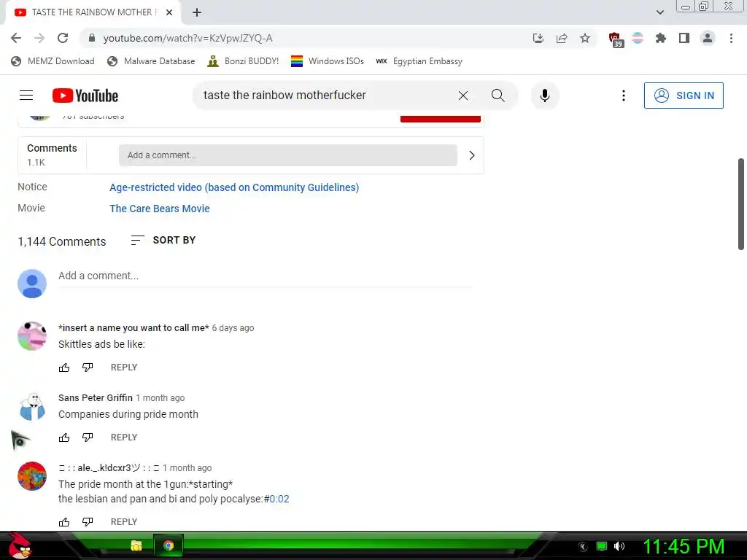Open Windows ISOs bookmark
Screen dimensions: 747x560
[328, 61]
